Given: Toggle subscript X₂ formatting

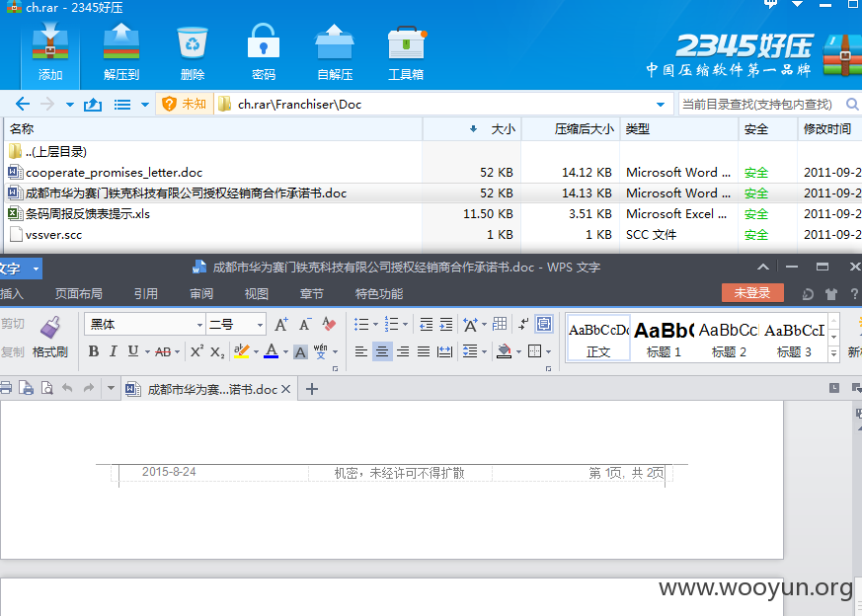Looking at the screenshot, I should pyautogui.click(x=217, y=351).
